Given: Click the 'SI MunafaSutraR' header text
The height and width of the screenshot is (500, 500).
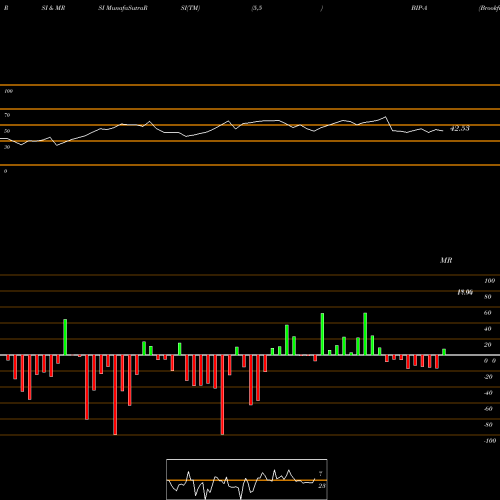Looking at the screenshot, I should (123, 8).
